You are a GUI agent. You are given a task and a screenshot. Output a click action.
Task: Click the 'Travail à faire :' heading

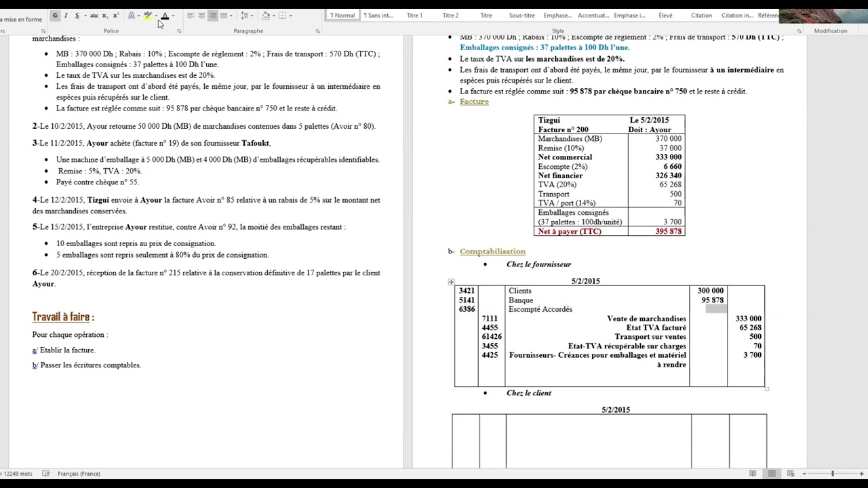tap(63, 317)
